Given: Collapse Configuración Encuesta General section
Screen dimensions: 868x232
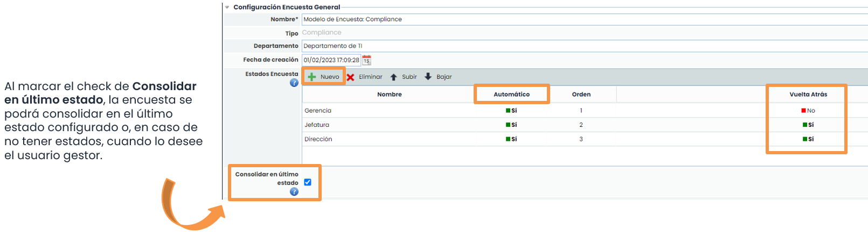Looking at the screenshot, I should (x=227, y=7).
